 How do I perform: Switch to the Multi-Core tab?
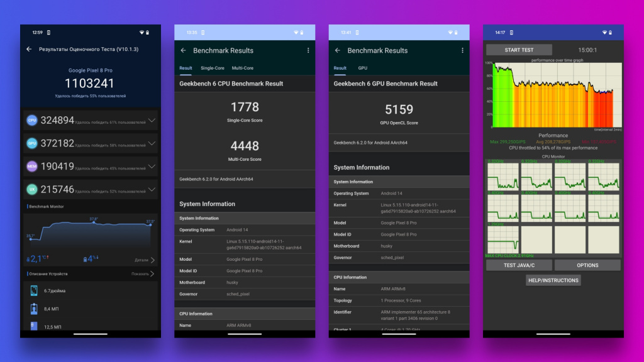(x=242, y=68)
